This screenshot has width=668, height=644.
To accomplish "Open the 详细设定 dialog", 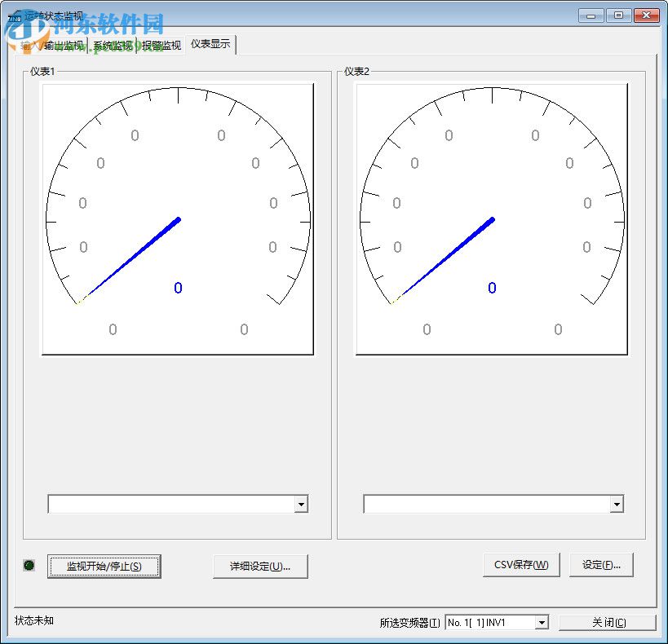I will click(260, 565).
